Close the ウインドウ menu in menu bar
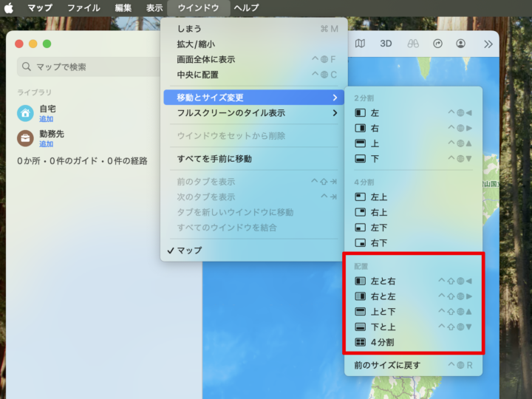The image size is (532, 399). (199, 7)
